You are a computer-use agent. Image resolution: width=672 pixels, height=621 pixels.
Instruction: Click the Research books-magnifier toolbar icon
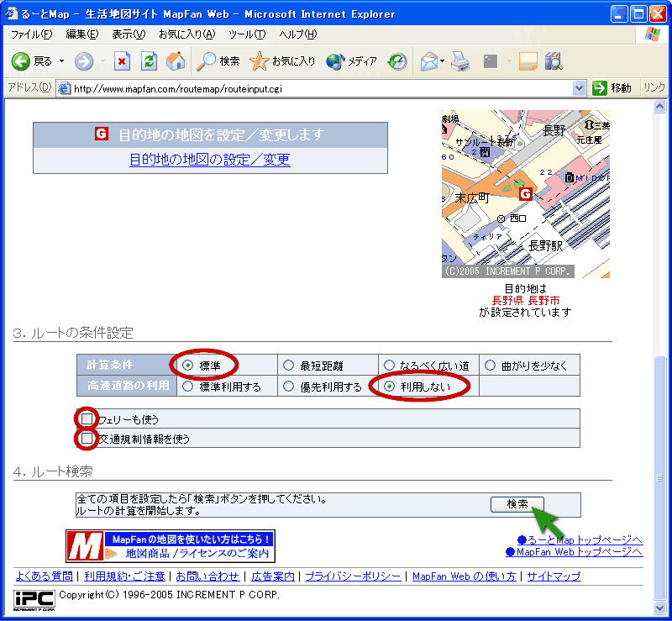click(x=554, y=61)
